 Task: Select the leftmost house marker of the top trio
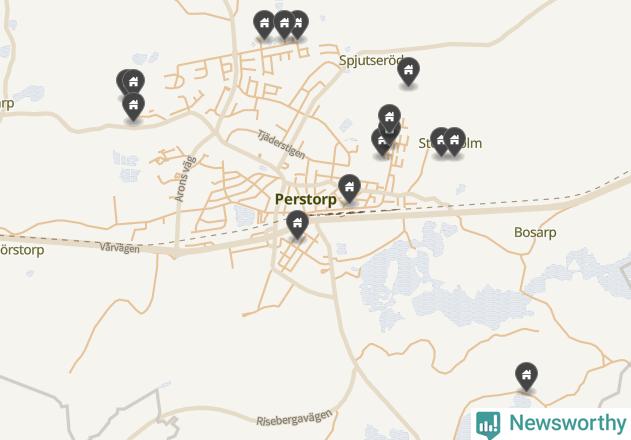pos(264,24)
